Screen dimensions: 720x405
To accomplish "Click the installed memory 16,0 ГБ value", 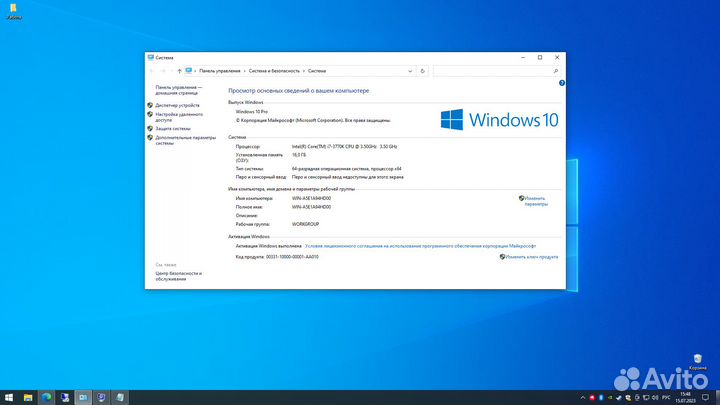I will 299,155.
